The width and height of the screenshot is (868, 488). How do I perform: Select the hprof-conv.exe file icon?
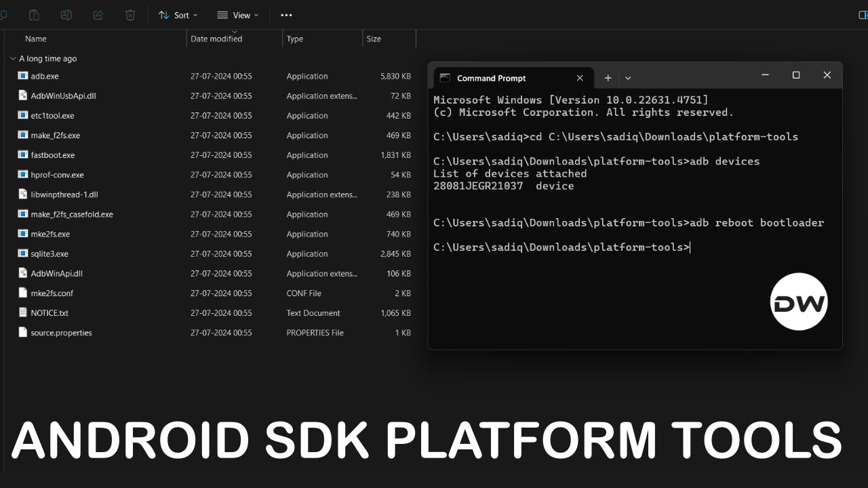(24, 174)
